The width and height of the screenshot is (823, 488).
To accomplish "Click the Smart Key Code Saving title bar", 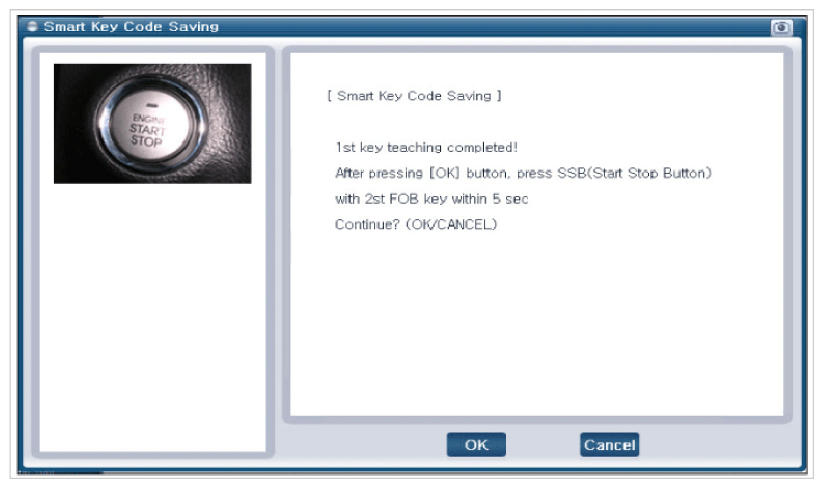I will pyautogui.click(x=400, y=26).
